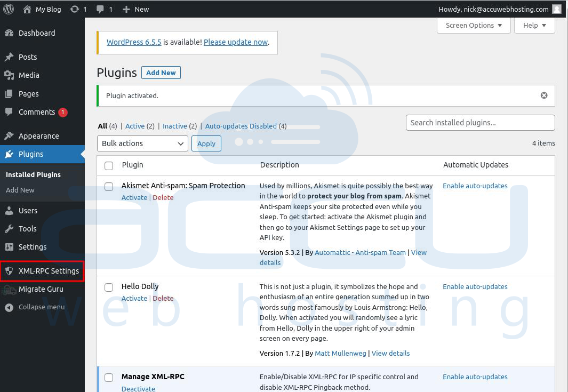Image resolution: width=568 pixels, height=392 pixels.
Task: Check the Akismet Anti-spam checkbox
Action: 109,187
